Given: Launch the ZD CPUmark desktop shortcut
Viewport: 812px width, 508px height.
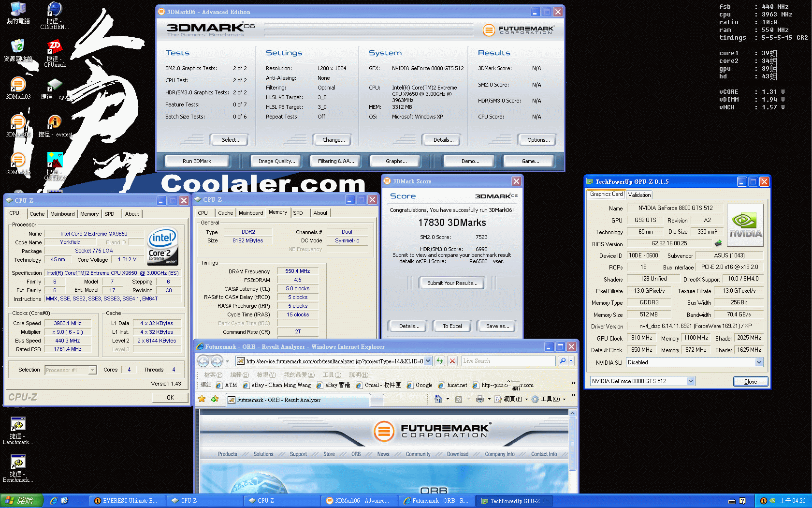Looking at the screenshot, I should [55, 53].
